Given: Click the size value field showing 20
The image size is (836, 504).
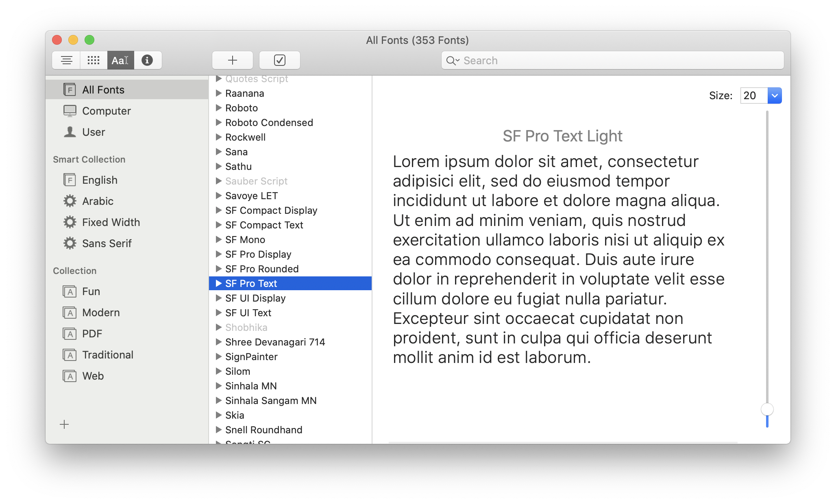Looking at the screenshot, I should coord(754,96).
